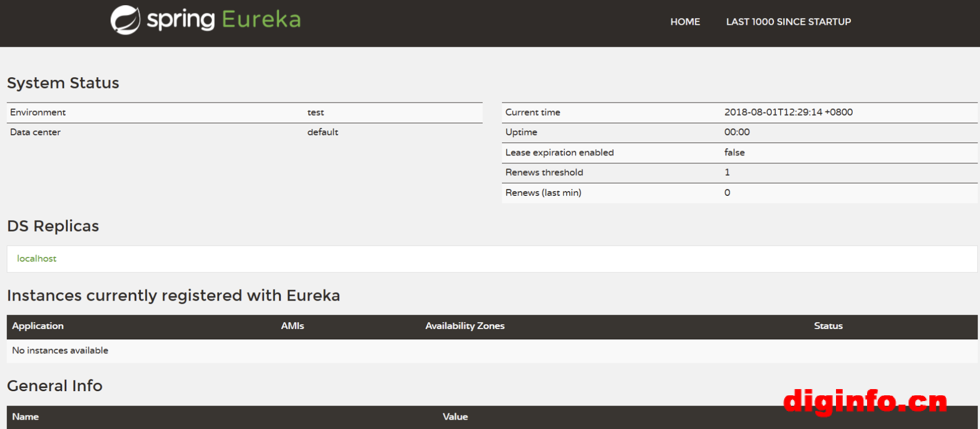Click the Availability Zones column header
This screenshot has width=980, height=429.
(465, 326)
